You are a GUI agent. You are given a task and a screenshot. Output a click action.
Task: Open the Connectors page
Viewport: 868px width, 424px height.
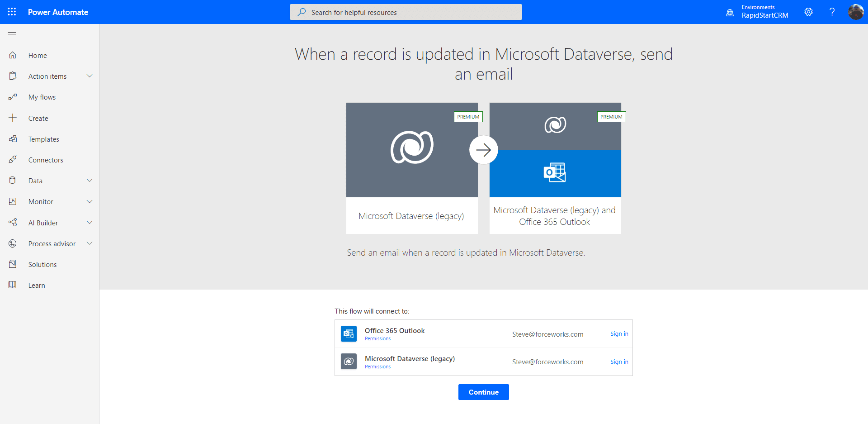[x=46, y=159]
